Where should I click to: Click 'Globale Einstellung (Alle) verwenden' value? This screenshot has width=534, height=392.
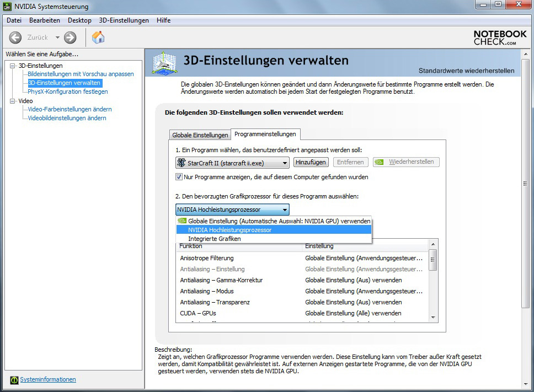click(x=353, y=313)
